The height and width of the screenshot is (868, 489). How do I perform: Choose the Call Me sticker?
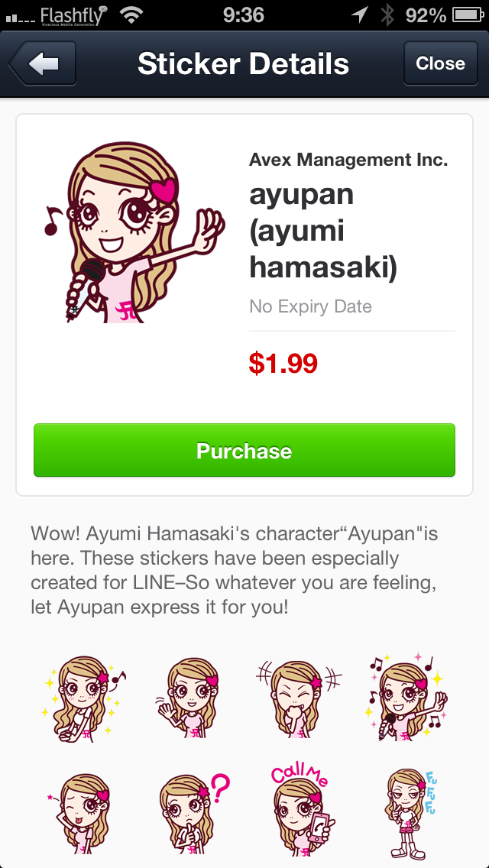pos(302,809)
